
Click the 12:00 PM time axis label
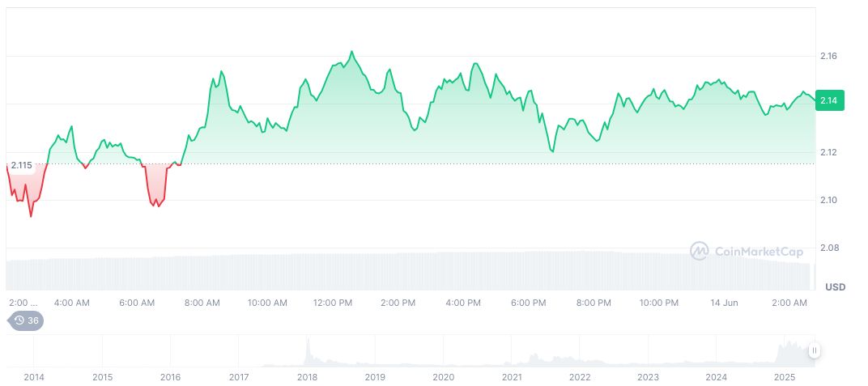click(333, 303)
